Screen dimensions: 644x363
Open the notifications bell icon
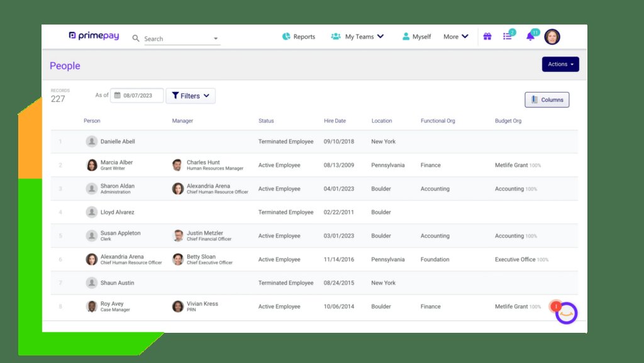point(530,36)
